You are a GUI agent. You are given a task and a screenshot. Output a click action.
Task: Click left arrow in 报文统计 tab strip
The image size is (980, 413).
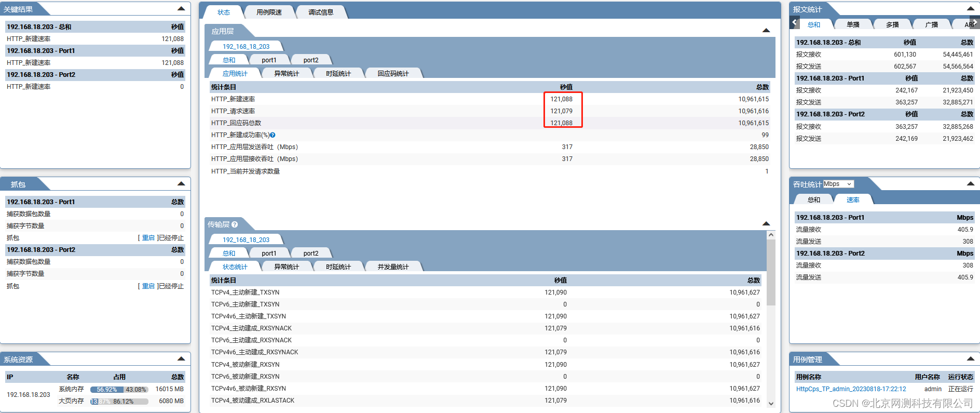tap(795, 22)
